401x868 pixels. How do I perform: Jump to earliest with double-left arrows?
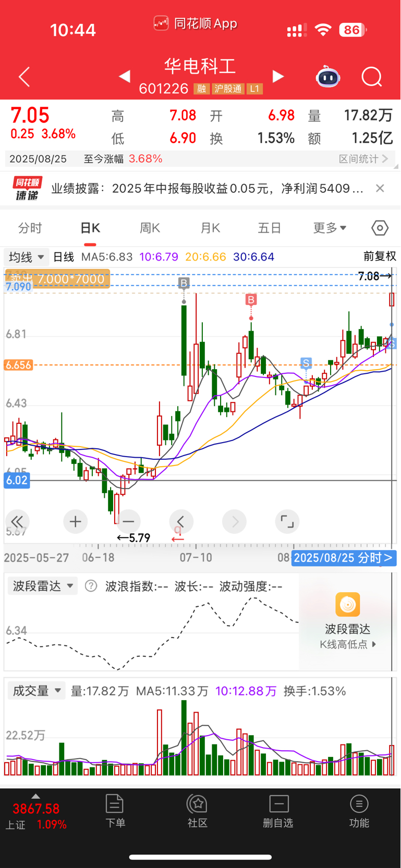pos(17,521)
